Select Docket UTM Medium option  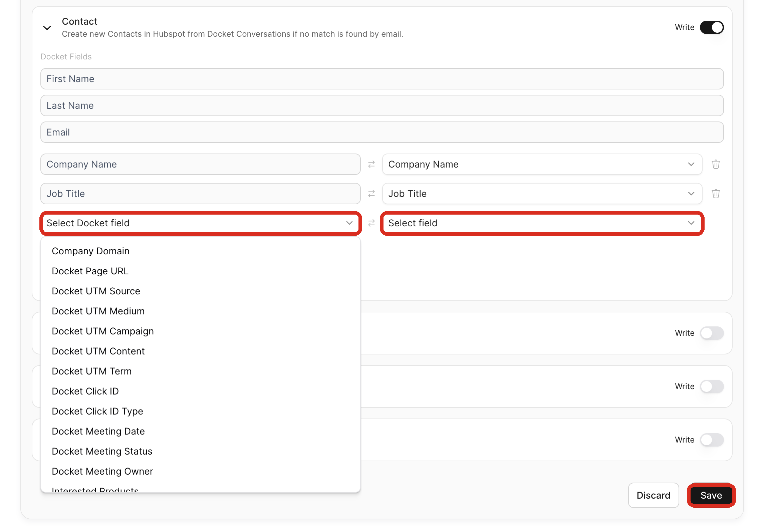(x=200, y=311)
